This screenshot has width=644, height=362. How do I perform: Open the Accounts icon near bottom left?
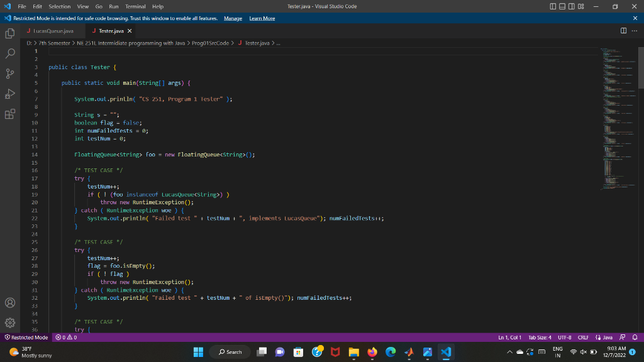coord(10,302)
